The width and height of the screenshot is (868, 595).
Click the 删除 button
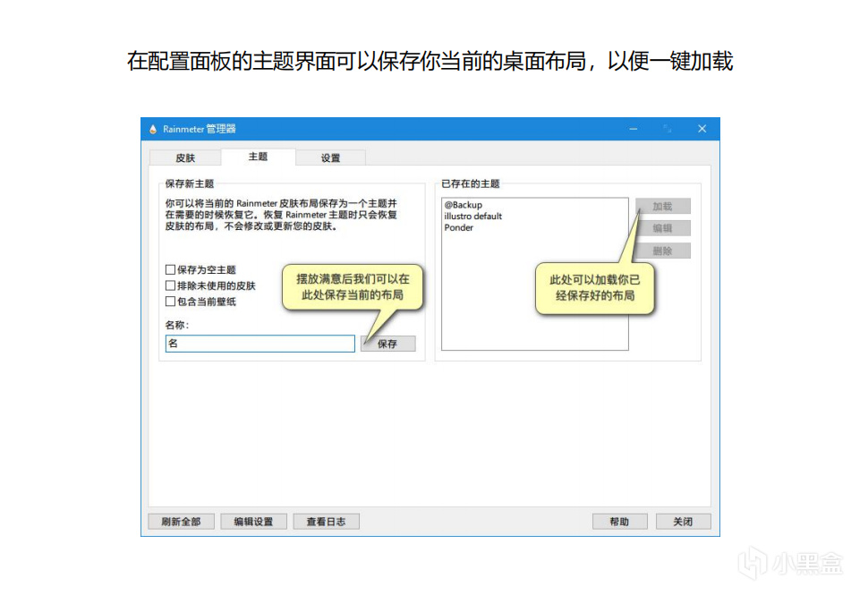point(662,251)
